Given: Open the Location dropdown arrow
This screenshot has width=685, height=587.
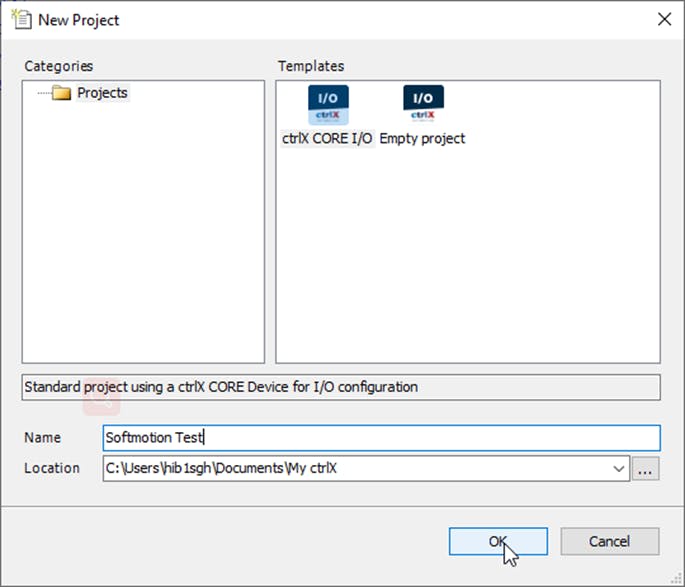Looking at the screenshot, I should (618, 469).
